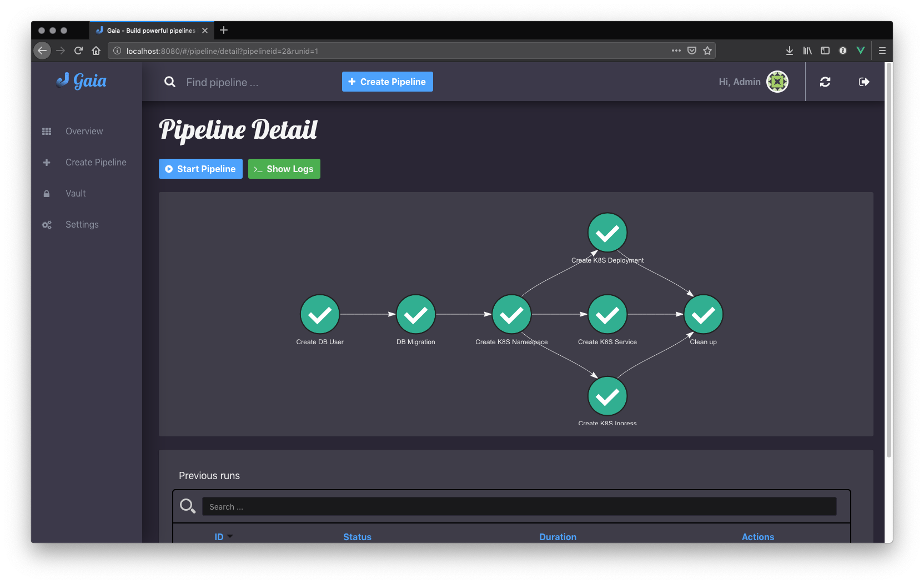
Task: Sort runs by Status column
Action: click(x=357, y=537)
